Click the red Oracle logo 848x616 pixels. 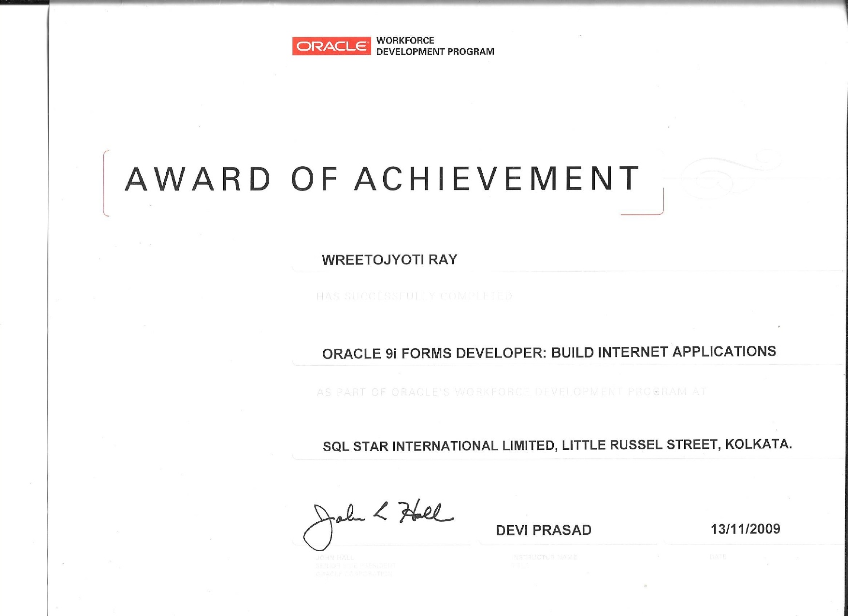pyautogui.click(x=331, y=46)
